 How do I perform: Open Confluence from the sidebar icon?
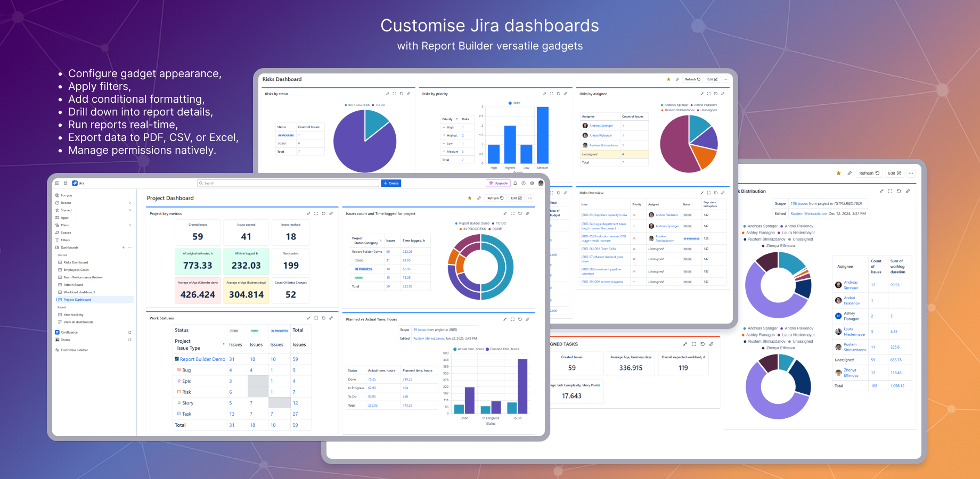click(x=57, y=332)
